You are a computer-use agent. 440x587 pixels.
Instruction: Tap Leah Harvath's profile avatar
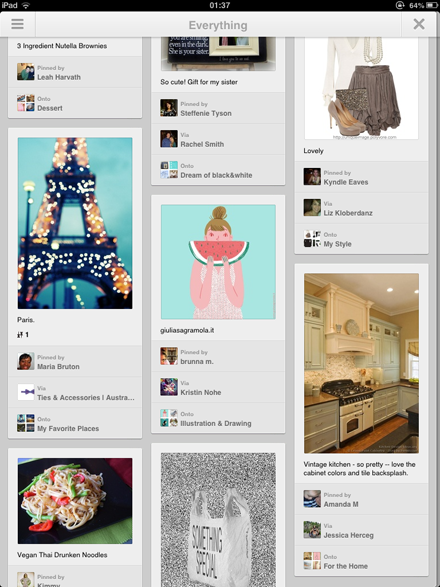(x=25, y=72)
